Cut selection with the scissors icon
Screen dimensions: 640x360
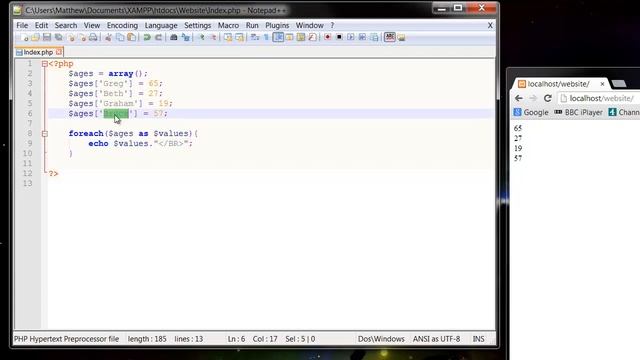click(108, 38)
